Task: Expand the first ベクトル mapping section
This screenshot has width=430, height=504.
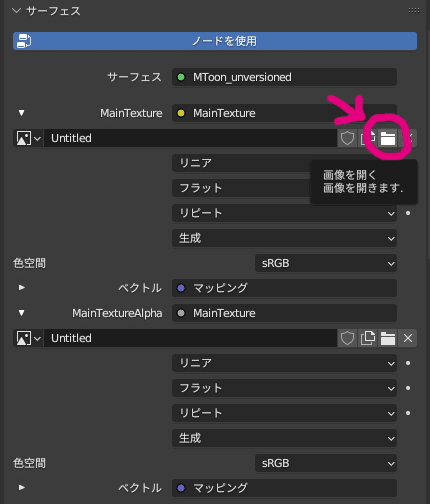Action: [x=22, y=288]
